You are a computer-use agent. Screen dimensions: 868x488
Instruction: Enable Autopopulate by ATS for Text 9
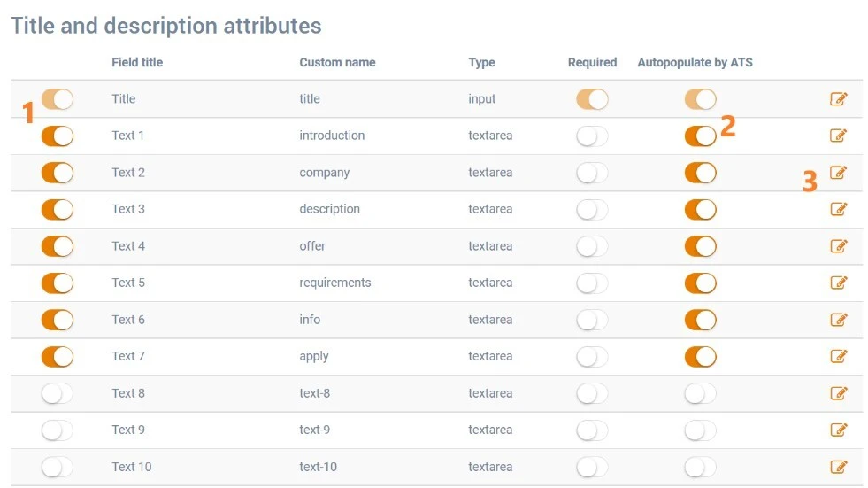tap(700, 430)
